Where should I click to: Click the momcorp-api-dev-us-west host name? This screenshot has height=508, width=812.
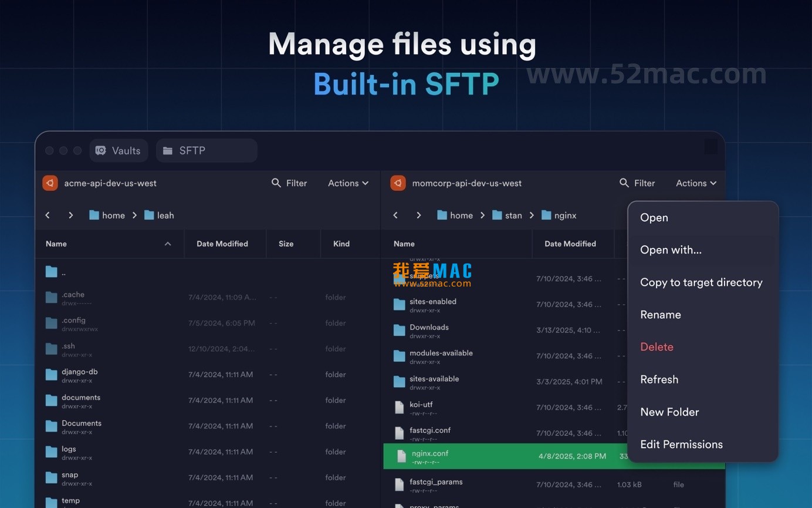click(467, 183)
